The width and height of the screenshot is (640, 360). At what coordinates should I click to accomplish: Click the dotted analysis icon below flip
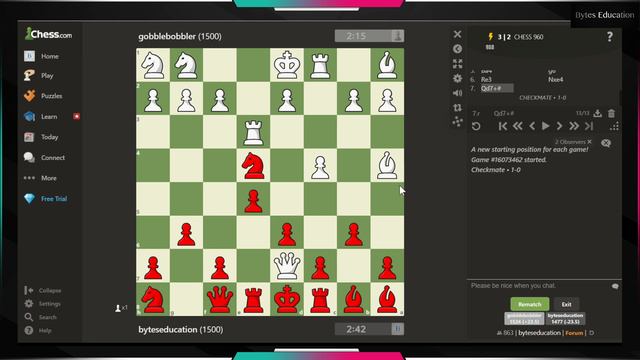(x=458, y=122)
